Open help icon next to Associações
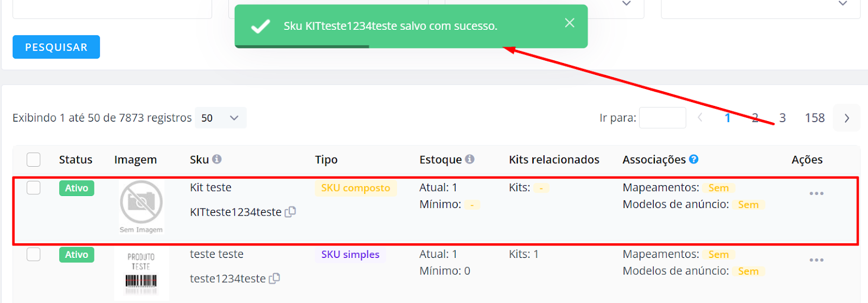This screenshot has height=303, width=868. point(694,159)
